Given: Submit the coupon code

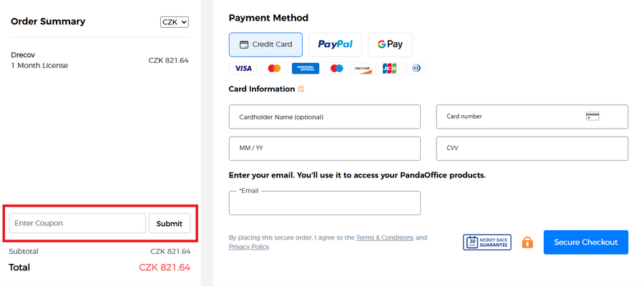Looking at the screenshot, I should (170, 223).
